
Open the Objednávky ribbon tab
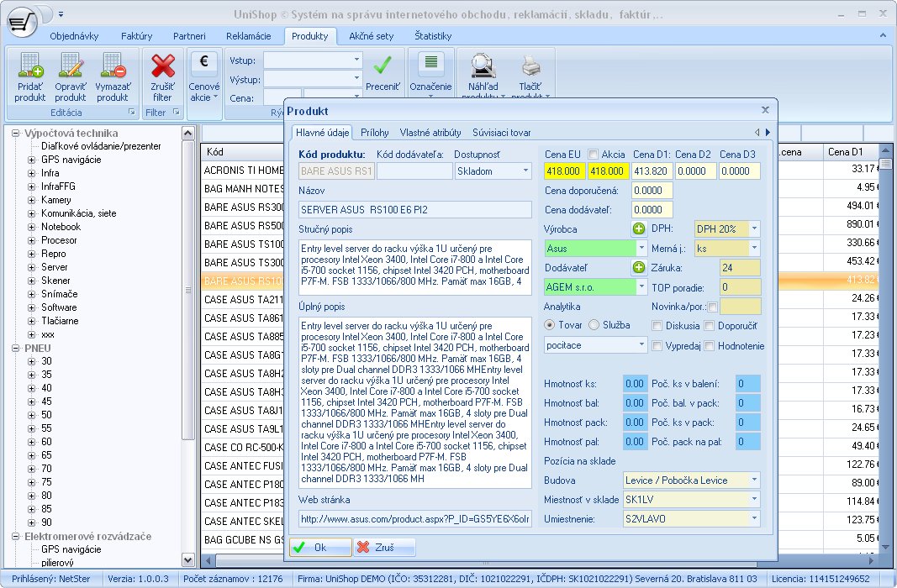74,36
